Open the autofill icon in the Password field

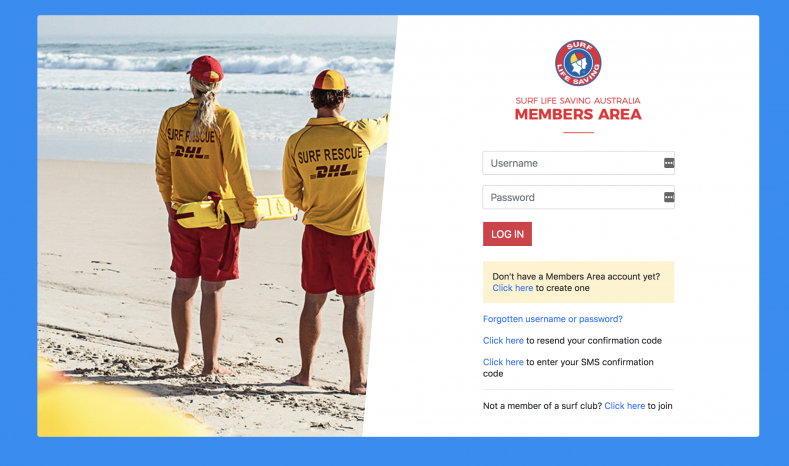pos(669,197)
